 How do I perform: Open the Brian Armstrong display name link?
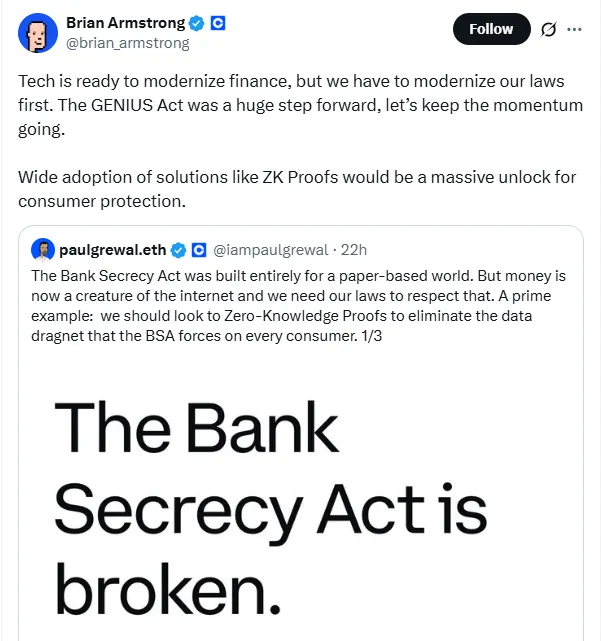[125, 23]
